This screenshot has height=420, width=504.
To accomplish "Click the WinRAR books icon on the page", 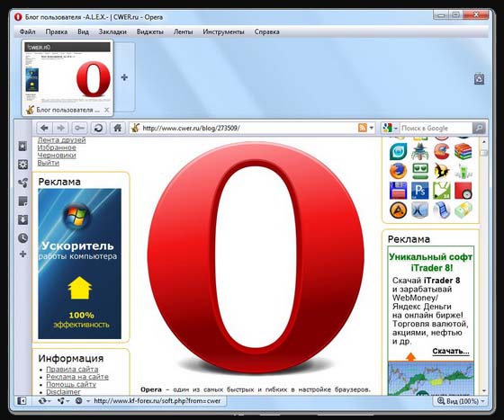I will coord(463,151).
